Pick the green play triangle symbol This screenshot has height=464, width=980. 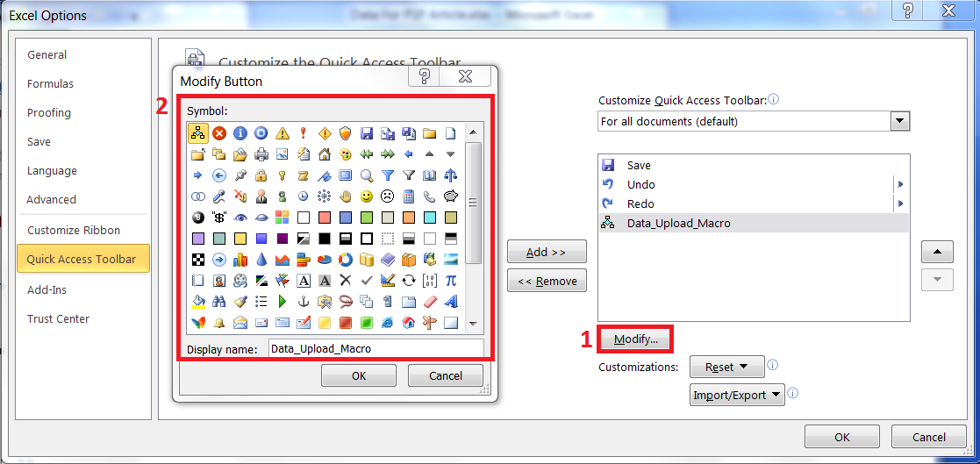click(x=283, y=302)
